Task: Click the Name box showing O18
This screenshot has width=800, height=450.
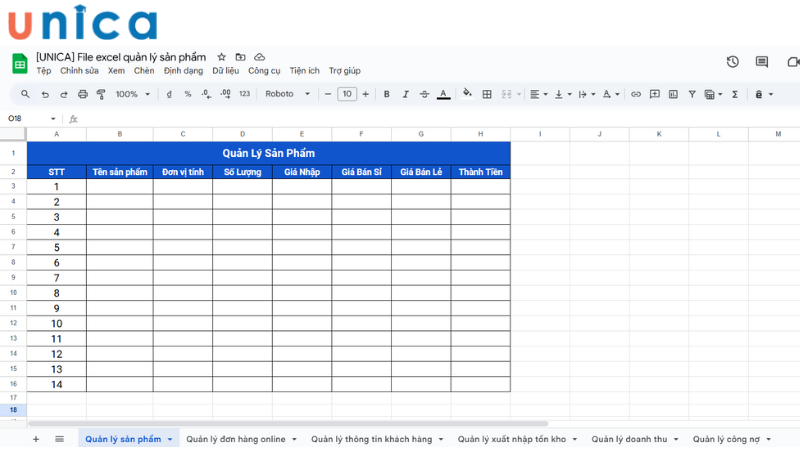Action: pos(31,118)
